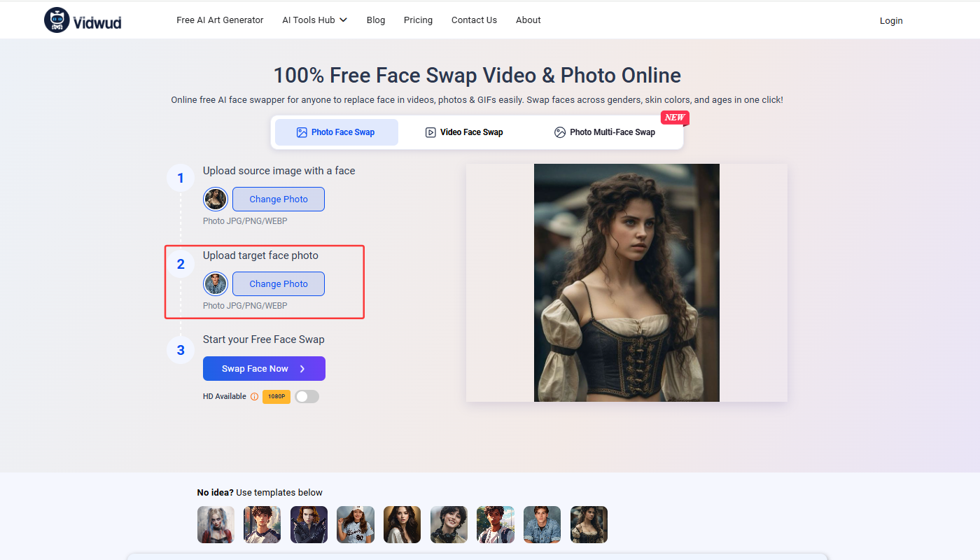Click the Login link
This screenshot has width=980, height=560.
coord(890,21)
